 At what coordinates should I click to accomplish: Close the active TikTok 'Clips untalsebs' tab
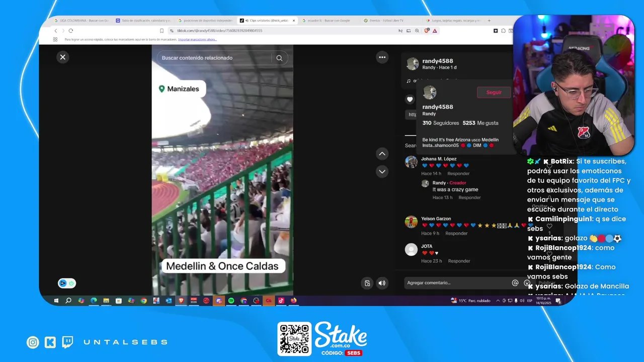point(294,21)
